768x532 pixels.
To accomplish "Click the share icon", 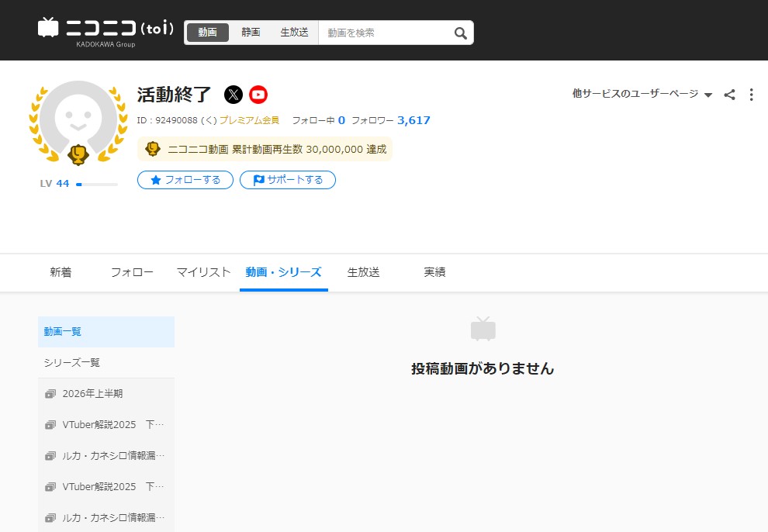I will (x=729, y=95).
